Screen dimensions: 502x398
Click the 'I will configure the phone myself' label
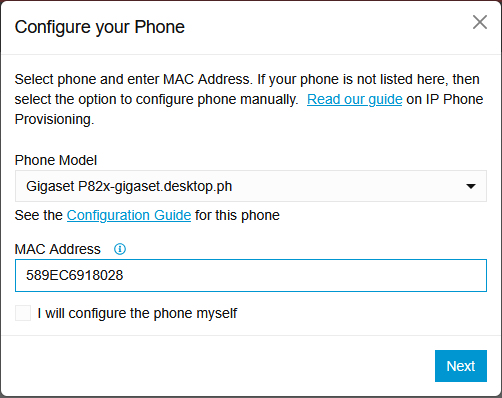(x=137, y=313)
